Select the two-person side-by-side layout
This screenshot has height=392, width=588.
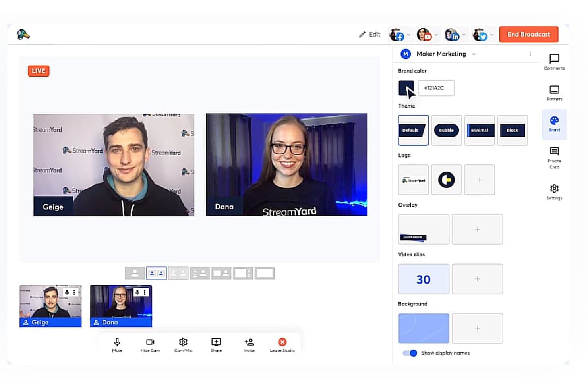pyautogui.click(x=156, y=273)
